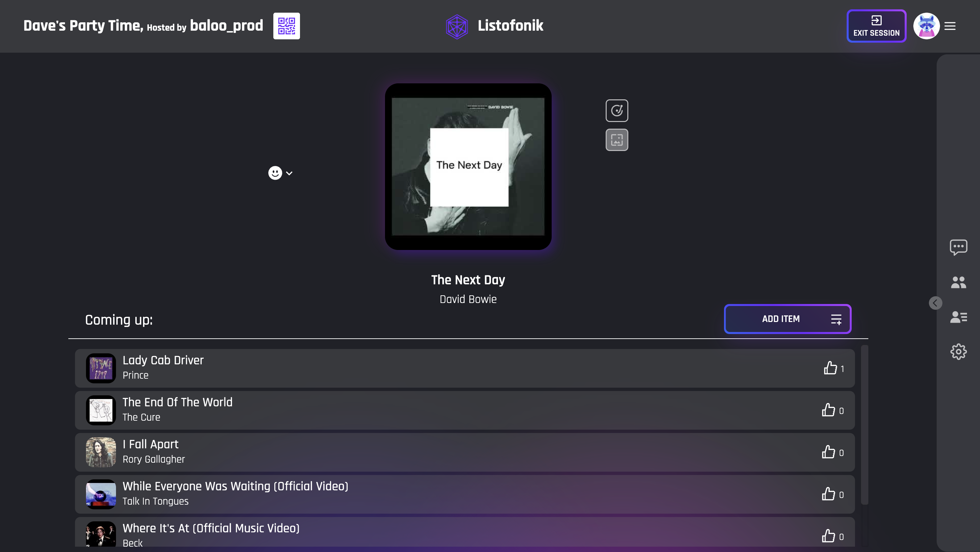Click the baloo_prod host name
The image size is (980, 552).
pos(226,25)
